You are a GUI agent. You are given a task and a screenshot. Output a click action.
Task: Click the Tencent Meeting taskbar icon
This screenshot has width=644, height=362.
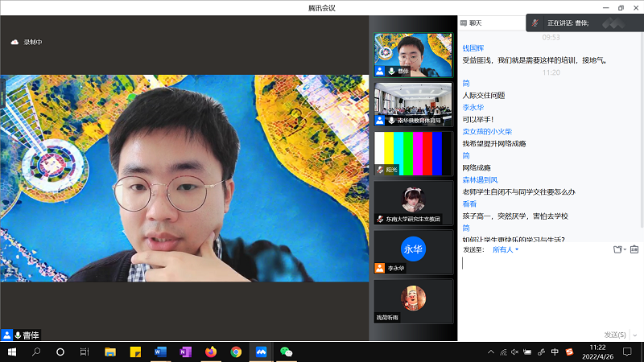click(260, 352)
